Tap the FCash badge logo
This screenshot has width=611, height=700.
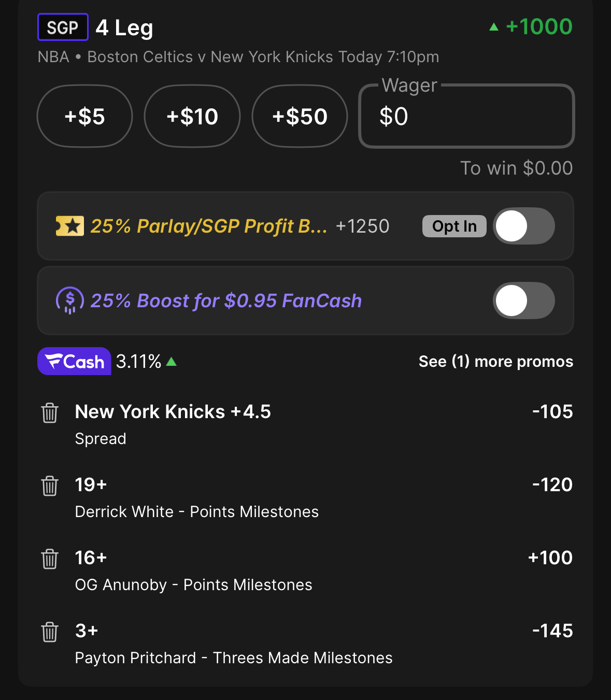point(74,361)
